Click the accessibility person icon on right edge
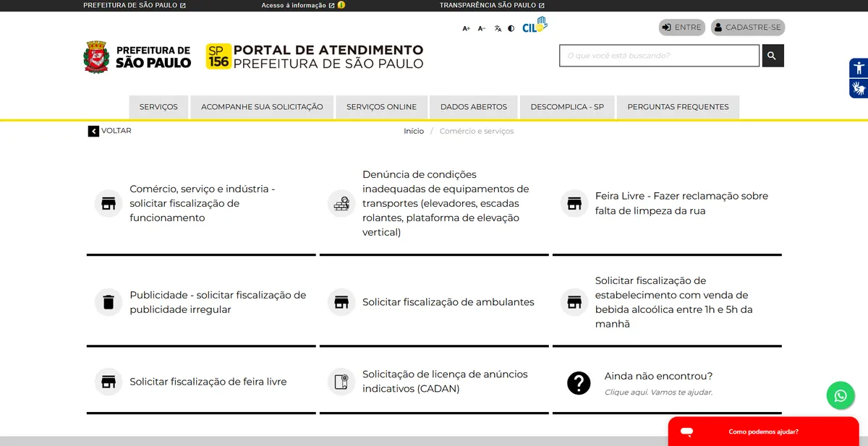 (x=859, y=68)
